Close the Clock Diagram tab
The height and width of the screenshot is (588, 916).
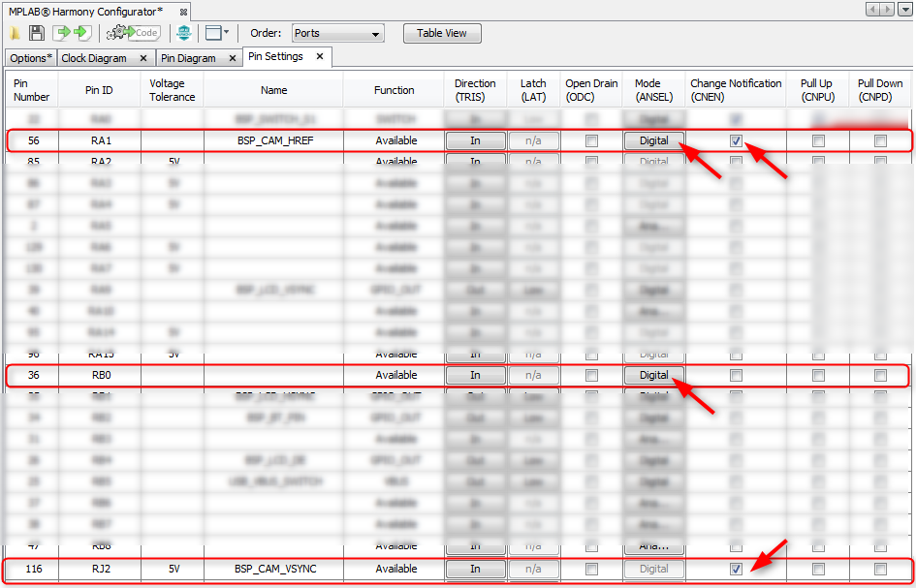click(143, 58)
